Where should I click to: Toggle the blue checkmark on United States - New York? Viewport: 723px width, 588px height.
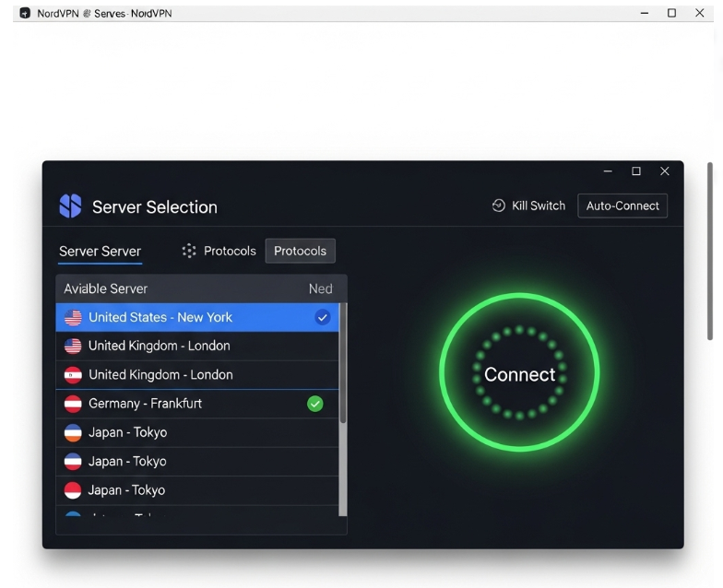322,317
